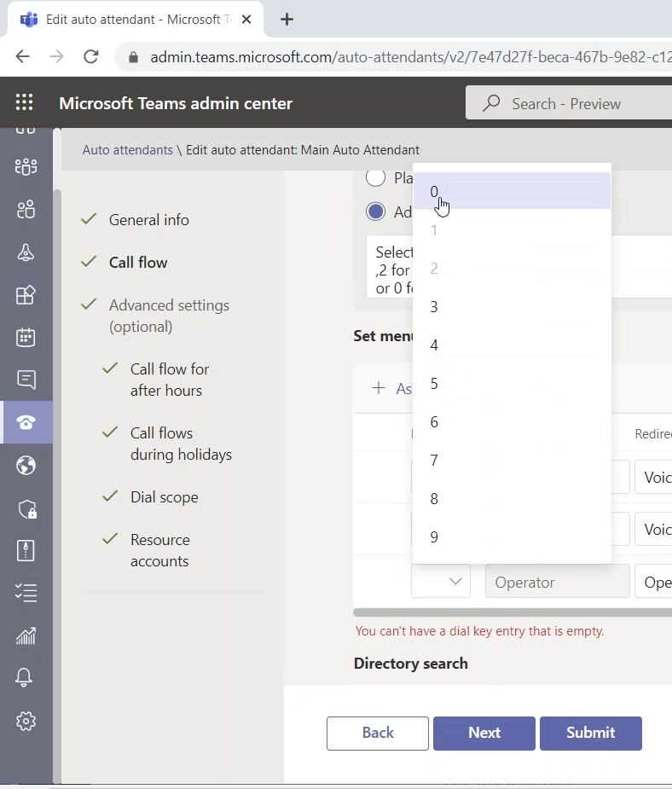672x789 pixels.
Task: Open the Locations globe icon
Action: point(26,465)
